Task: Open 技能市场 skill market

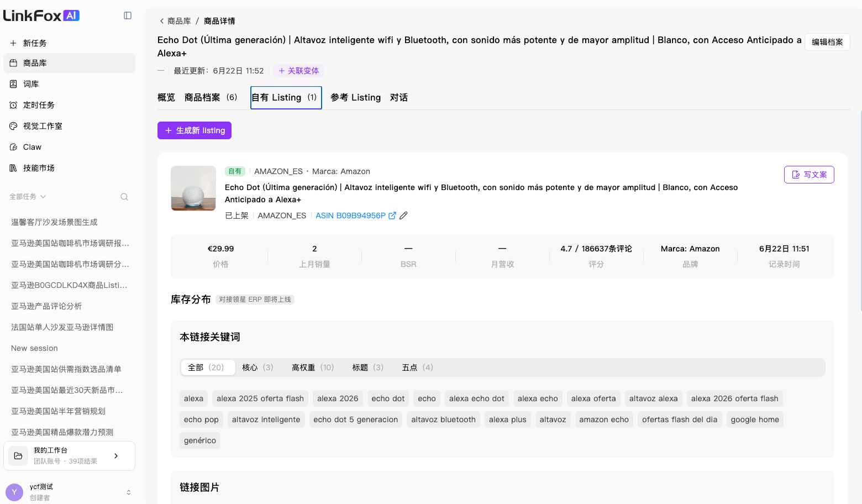Action: tap(69, 168)
